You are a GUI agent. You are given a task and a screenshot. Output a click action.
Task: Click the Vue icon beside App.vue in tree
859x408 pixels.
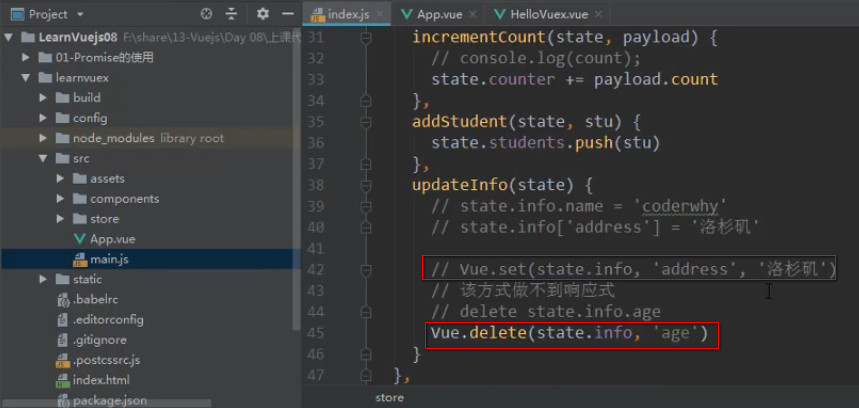click(x=80, y=239)
